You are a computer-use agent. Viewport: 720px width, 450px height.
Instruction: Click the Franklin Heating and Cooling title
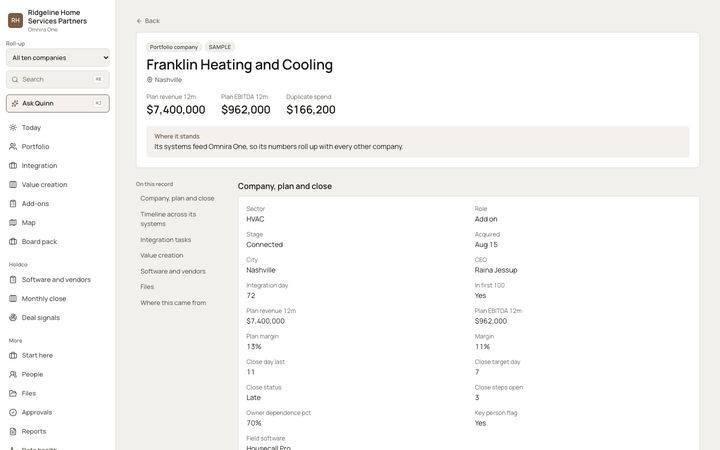(240, 65)
